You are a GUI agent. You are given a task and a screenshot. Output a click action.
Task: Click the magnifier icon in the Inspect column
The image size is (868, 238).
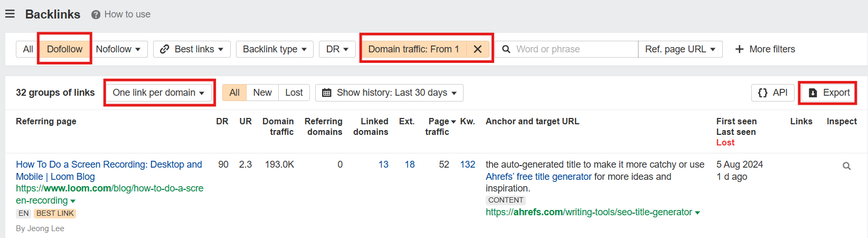(x=846, y=166)
